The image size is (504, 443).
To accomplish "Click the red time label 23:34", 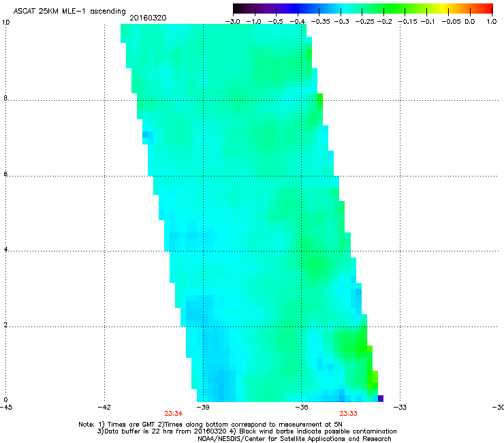I will pyautogui.click(x=173, y=414).
